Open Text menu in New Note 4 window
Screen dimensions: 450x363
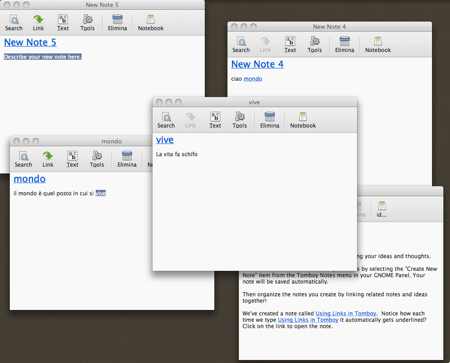point(290,45)
